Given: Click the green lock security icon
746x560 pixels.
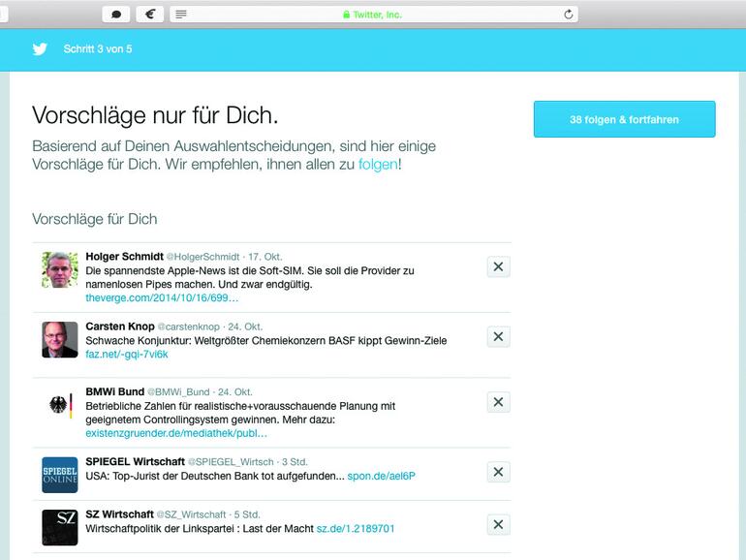Looking at the screenshot, I should point(347,15).
